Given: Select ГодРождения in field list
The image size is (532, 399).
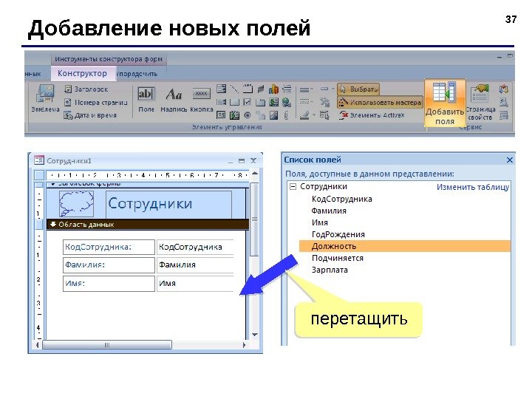Looking at the screenshot, I should coord(338,234).
